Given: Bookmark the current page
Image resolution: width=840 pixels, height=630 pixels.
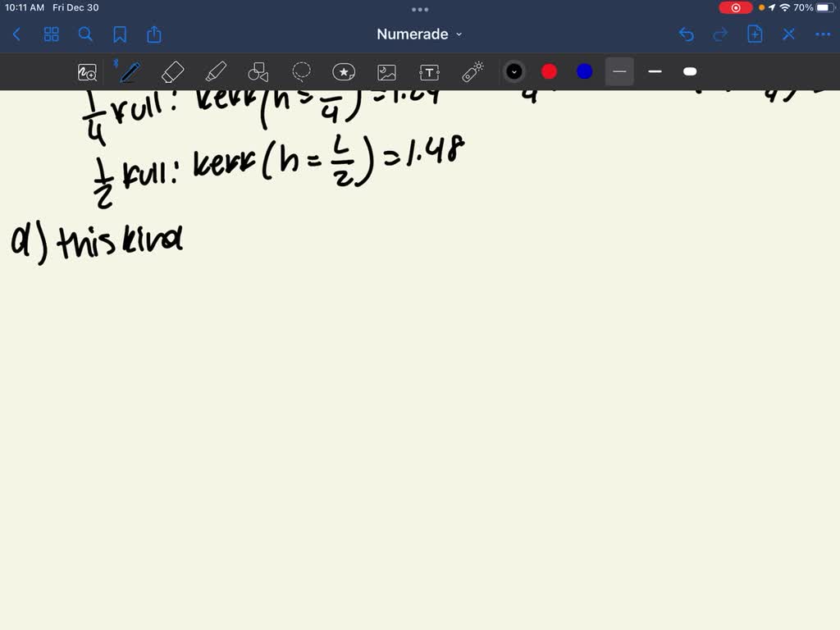Looking at the screenshot, I should [x=120, y=34].
